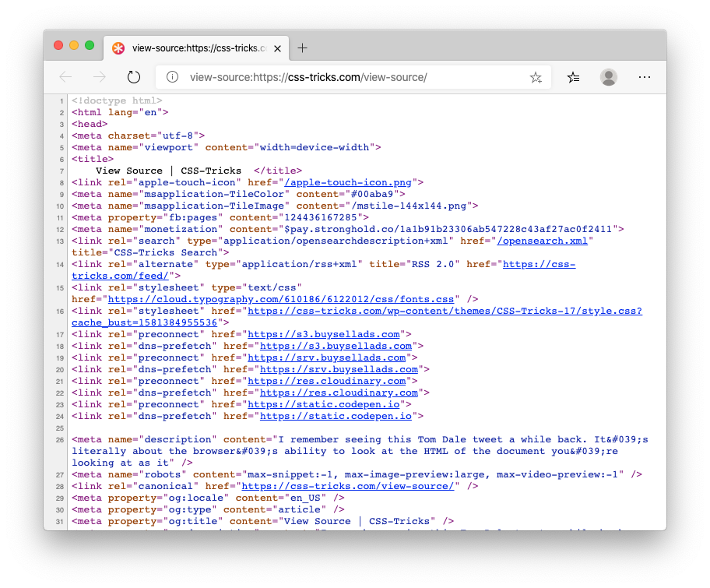710x588 pixels.
Task: Focus the address bar URL field
Action: 353,77
